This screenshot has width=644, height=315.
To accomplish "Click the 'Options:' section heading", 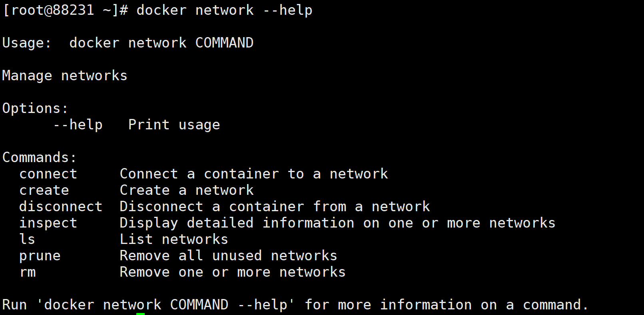I will coord(35,109).
